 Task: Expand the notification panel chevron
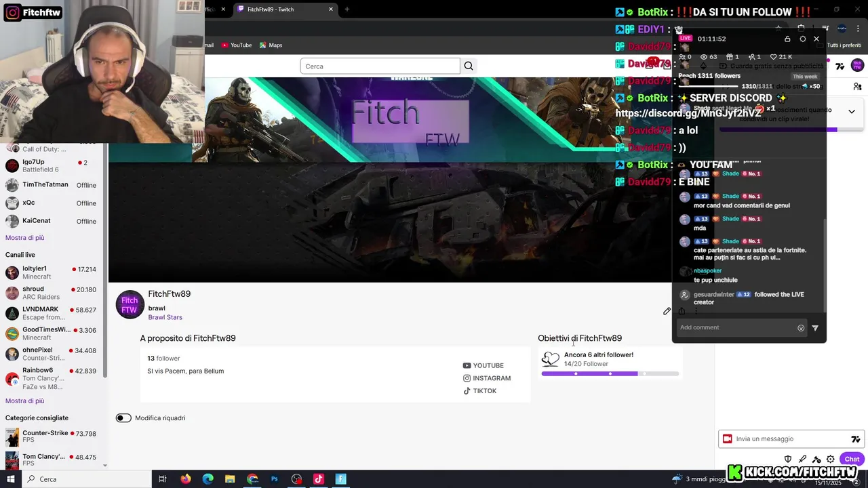(x=852, y=112)
